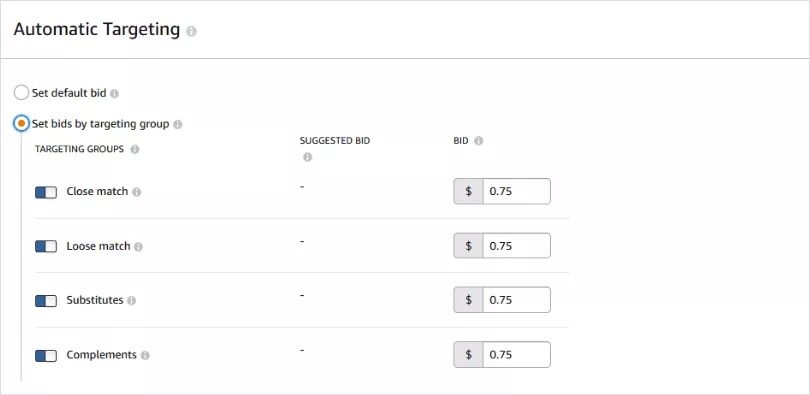Screen dimensions: 810x395
Task: Select the Complements bid input field
Action: tap(517, 355)
